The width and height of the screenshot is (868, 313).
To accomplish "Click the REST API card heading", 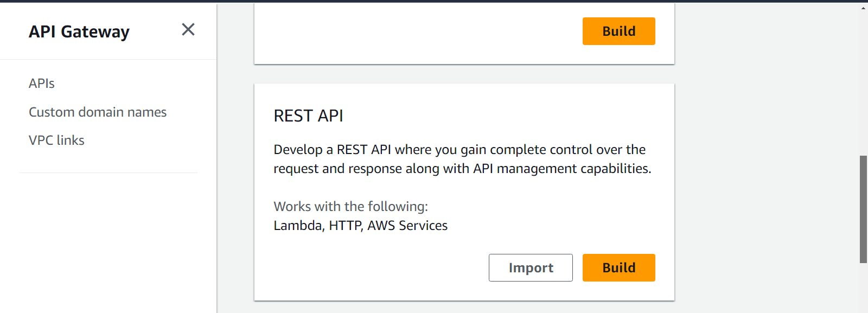I will (x=308, y=116).
